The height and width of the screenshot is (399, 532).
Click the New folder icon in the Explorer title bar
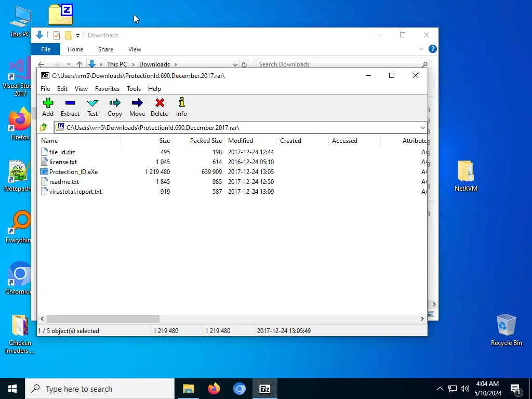tap(68, 35)
